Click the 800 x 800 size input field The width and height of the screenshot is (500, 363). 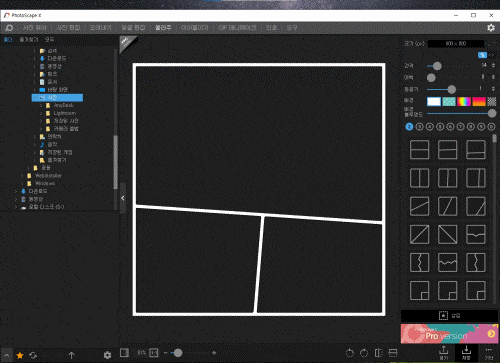click(456, 44)
